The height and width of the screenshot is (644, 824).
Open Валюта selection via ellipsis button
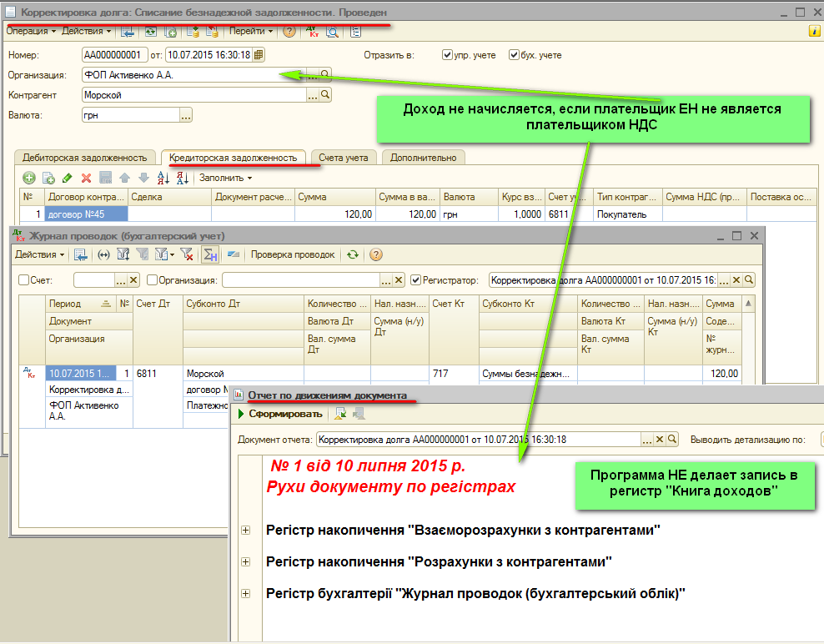click(x=185, y=115)
